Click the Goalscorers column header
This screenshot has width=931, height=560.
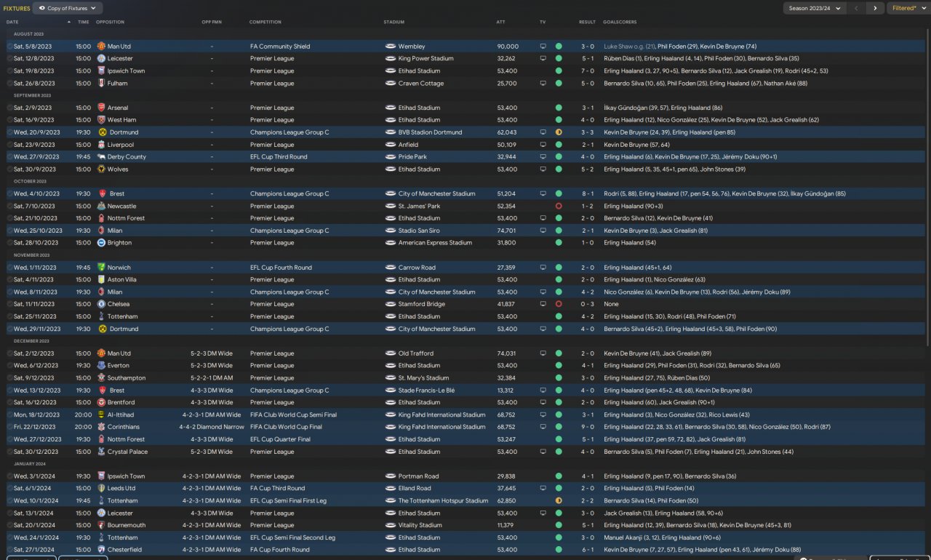[620, 23]
